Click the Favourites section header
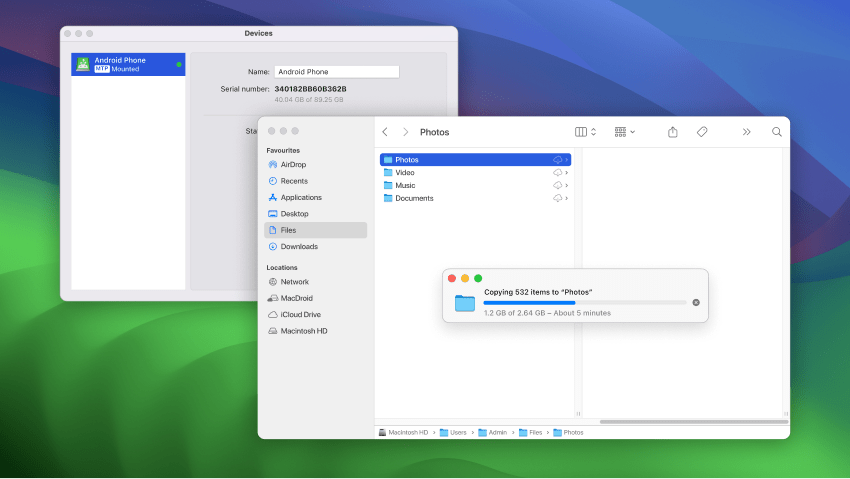This screenshot has width=850, height=479. coord(283,150)
